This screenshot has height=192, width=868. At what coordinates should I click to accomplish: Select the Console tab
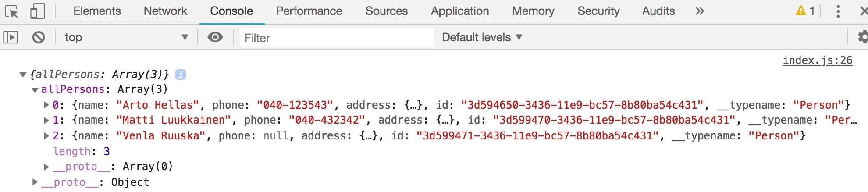tap(231, 11)
